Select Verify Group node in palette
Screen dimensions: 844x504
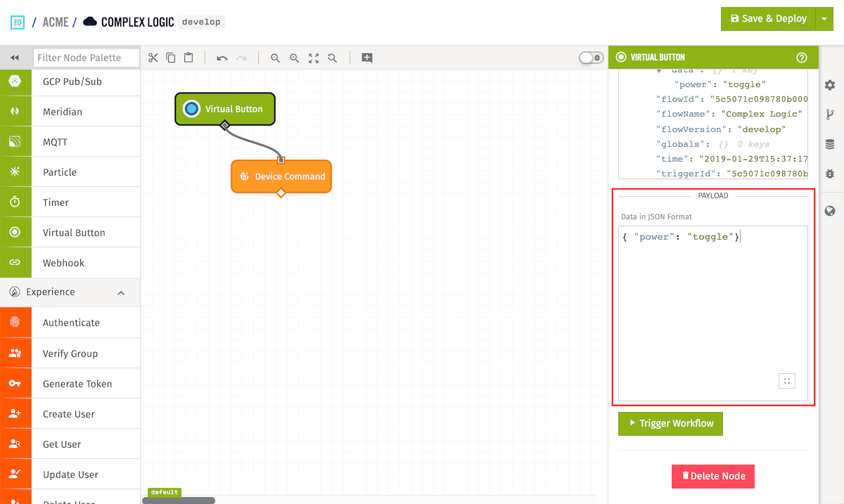point(70,354)
